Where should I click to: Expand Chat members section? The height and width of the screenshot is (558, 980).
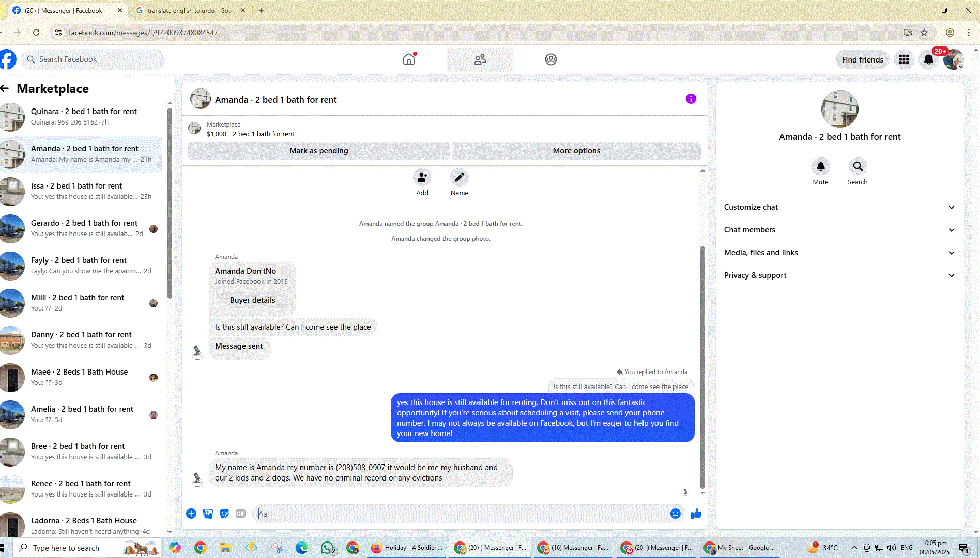click(x=839, y=230)
